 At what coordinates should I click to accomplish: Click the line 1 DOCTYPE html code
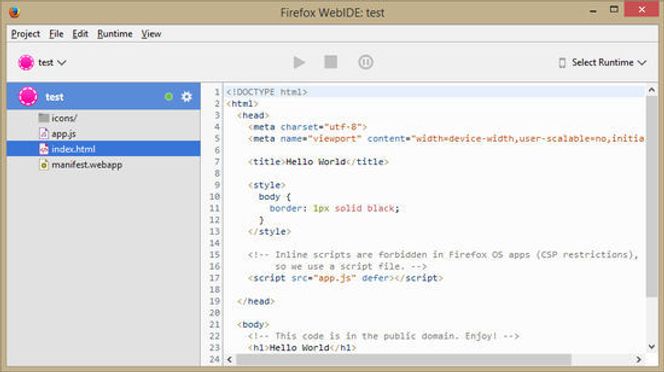point(267,92)
